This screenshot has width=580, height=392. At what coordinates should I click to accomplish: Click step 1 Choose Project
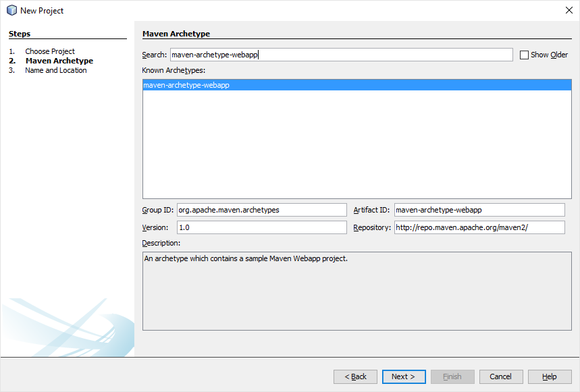50,51
